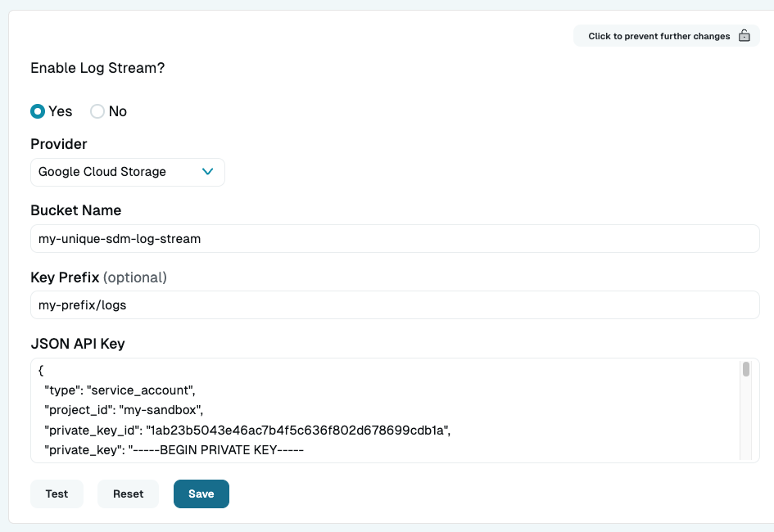The height and width of the screenshot is (532, 774).
Task: Click the 'Key Prefix (optional)' label
Action: [98, 277]
